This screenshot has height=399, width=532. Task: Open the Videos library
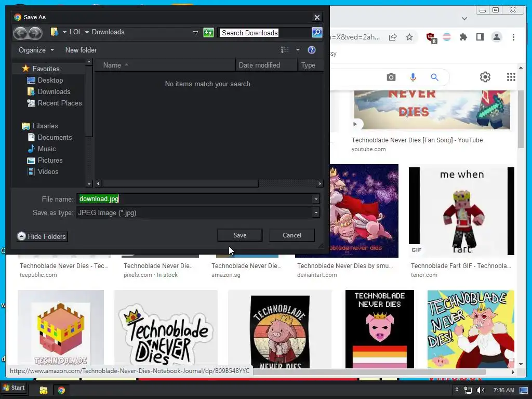tap(48, 171)
